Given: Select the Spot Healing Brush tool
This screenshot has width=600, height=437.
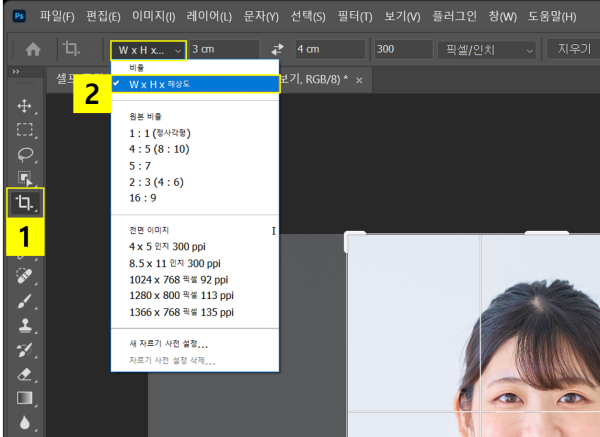Looking at the screenshot, I should (x=24, y=276).
